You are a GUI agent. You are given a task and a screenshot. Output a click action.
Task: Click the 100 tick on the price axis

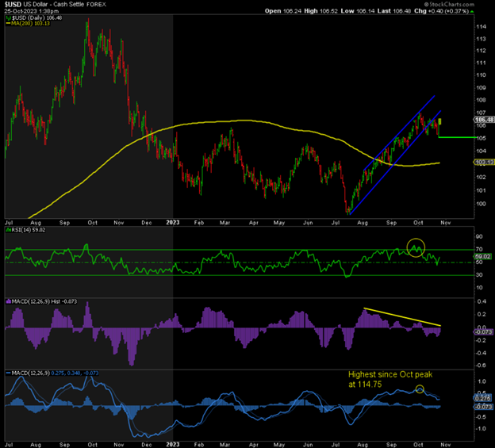pyautogui.click(x=482, y=204)
